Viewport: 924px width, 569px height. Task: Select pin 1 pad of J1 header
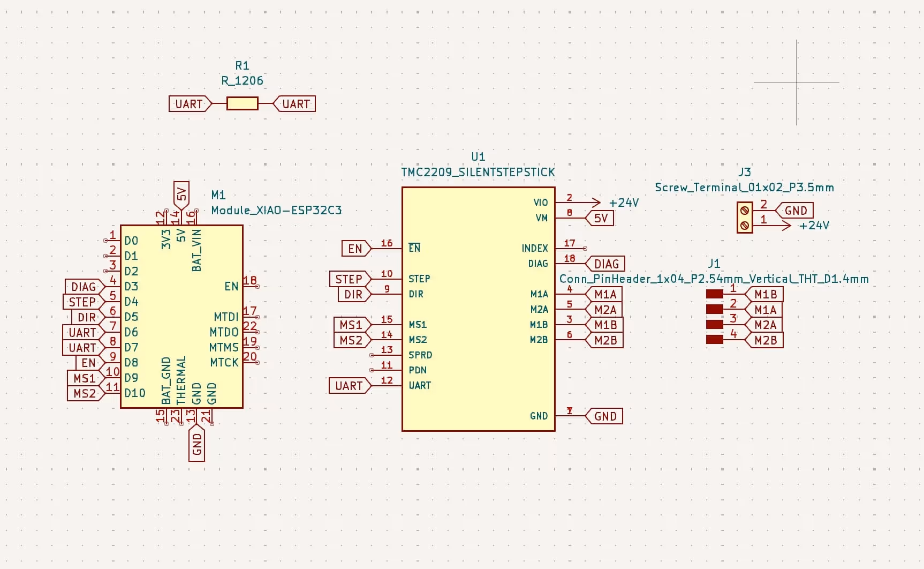[x=714, y=294]
